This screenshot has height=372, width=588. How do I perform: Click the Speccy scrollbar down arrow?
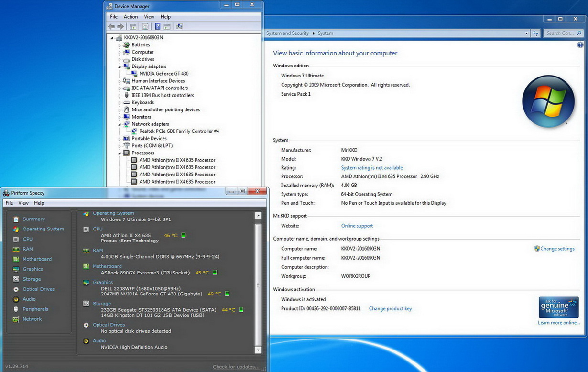[x=258, y=350]
